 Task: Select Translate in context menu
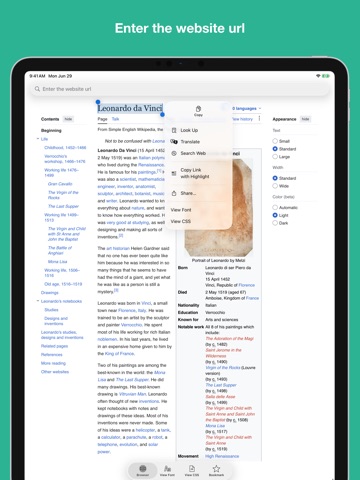pyautogui.click(x=199, y=142)
